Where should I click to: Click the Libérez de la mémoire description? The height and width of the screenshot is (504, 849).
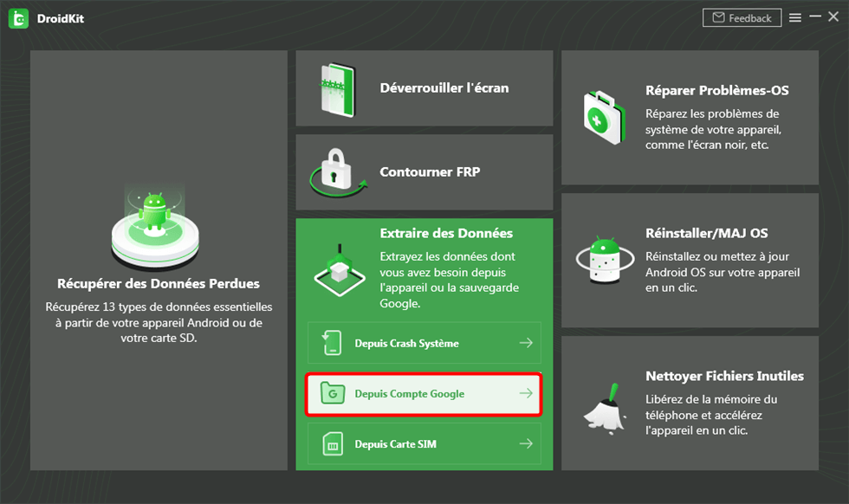pos(711,415)
